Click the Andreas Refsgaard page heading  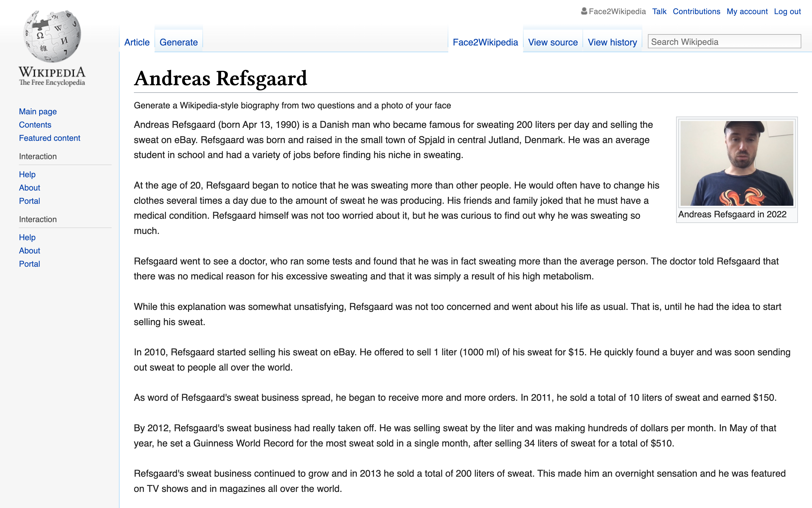click(220, 79)
